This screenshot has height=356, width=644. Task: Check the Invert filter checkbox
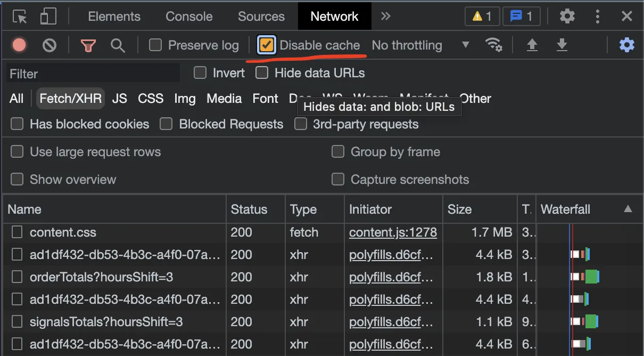[200, 73]
